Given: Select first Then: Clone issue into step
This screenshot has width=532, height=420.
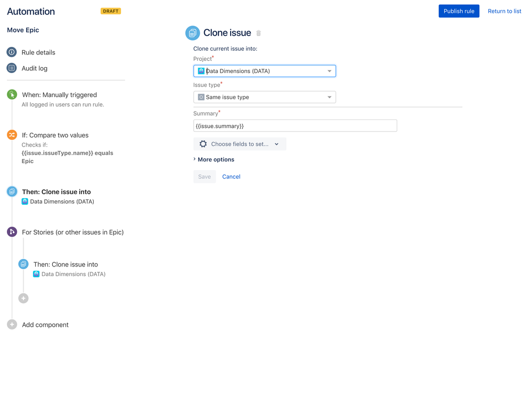Looking at the screenshot, I should pos(56,192).
